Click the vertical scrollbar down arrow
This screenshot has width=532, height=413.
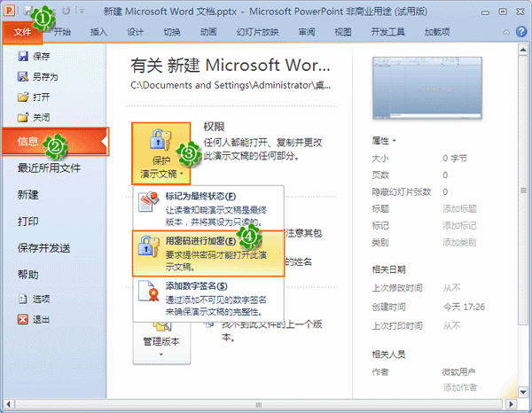point(523,393)
